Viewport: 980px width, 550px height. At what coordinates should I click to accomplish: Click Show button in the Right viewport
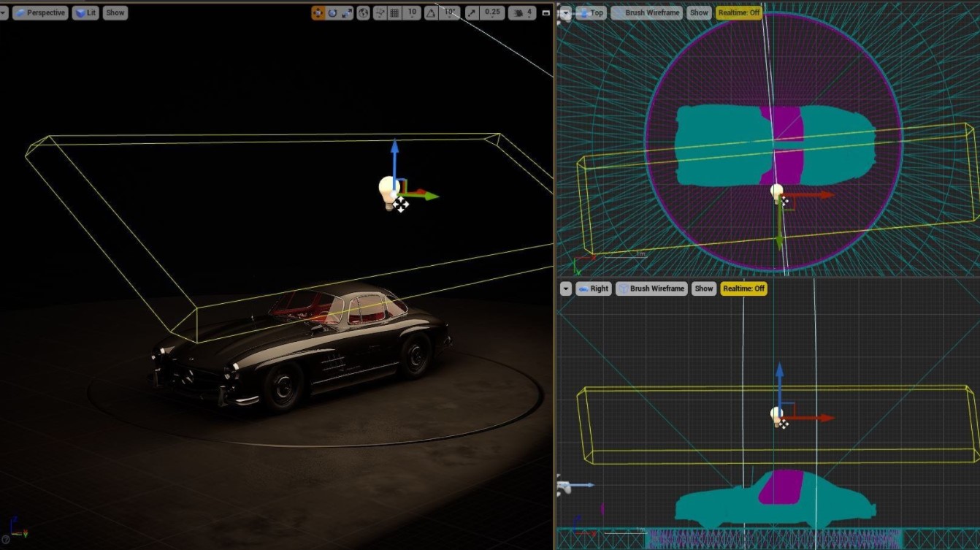click(703, 289)
